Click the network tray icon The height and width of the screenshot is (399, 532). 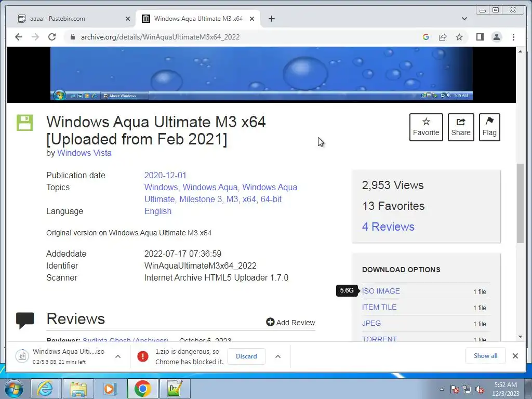click(x=467, y=390)
